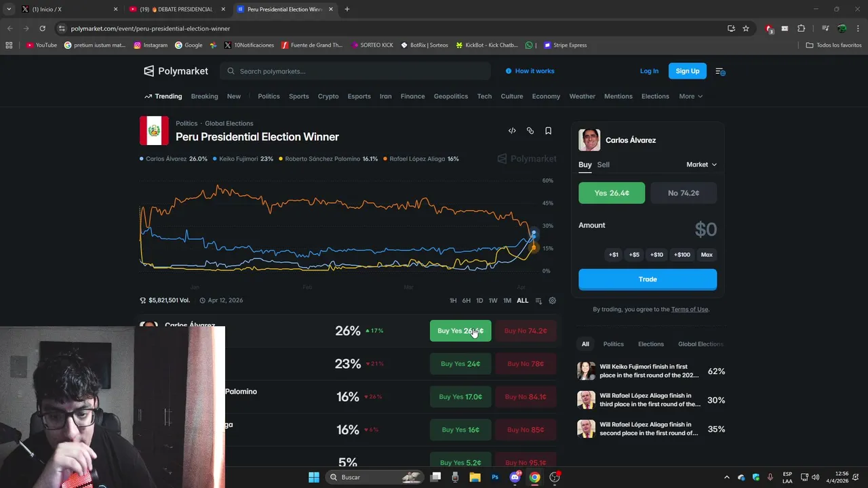Open the KickBot bookmark
The height and width of the screenshot is (488, 868).
pyautogui.click(x=487, y=45)
